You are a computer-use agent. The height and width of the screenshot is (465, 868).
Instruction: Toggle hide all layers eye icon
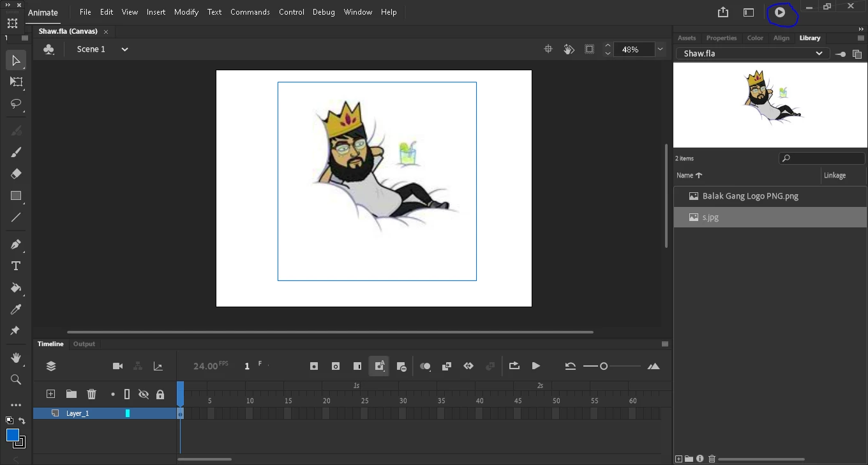pyautogui.click(x=144, y=394)
